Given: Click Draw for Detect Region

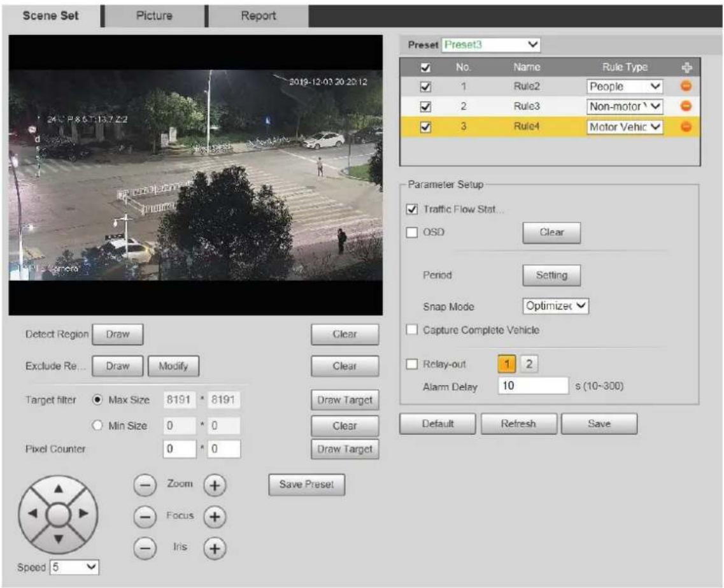Looking at the screenshot, I should (x=118, y=334).
